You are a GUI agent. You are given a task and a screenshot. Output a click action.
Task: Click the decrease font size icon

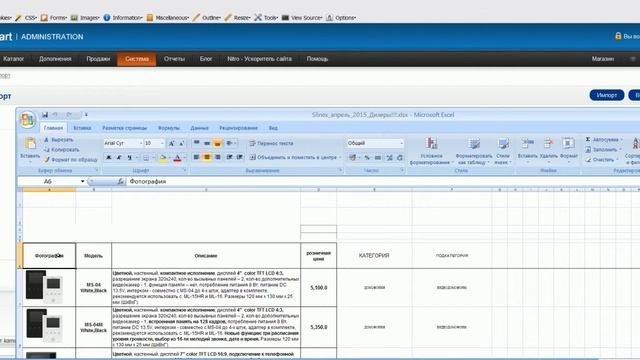pyautogui.click(x=182, y=143)
